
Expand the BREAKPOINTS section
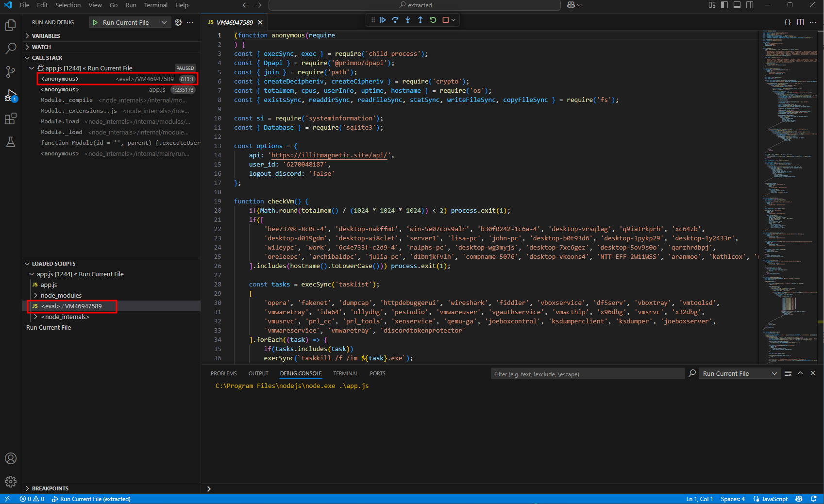[112, 488]
